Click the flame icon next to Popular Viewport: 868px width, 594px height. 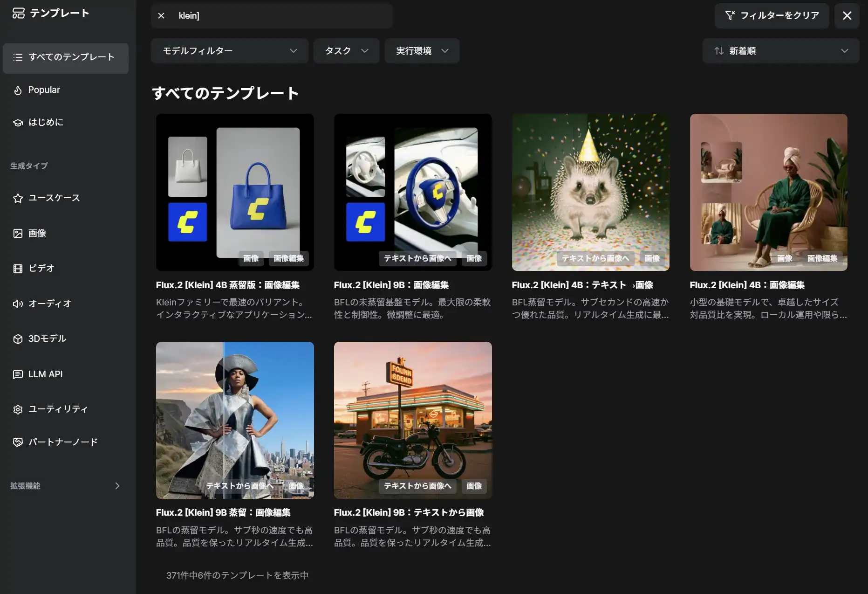(x=18, y=90)
